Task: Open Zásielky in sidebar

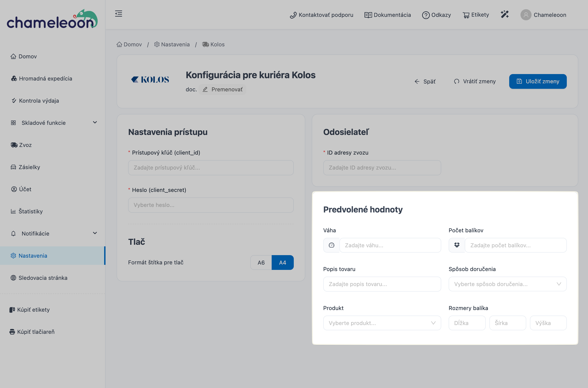Action: (29, 167)
